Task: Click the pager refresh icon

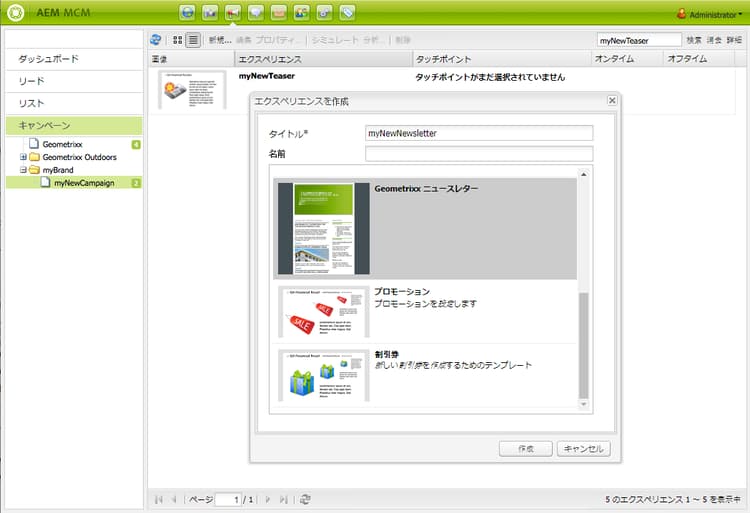Action: coord(305,500)
